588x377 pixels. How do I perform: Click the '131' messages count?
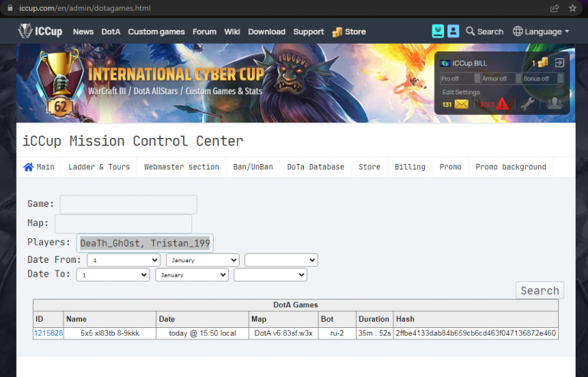(x=446, y=104)
